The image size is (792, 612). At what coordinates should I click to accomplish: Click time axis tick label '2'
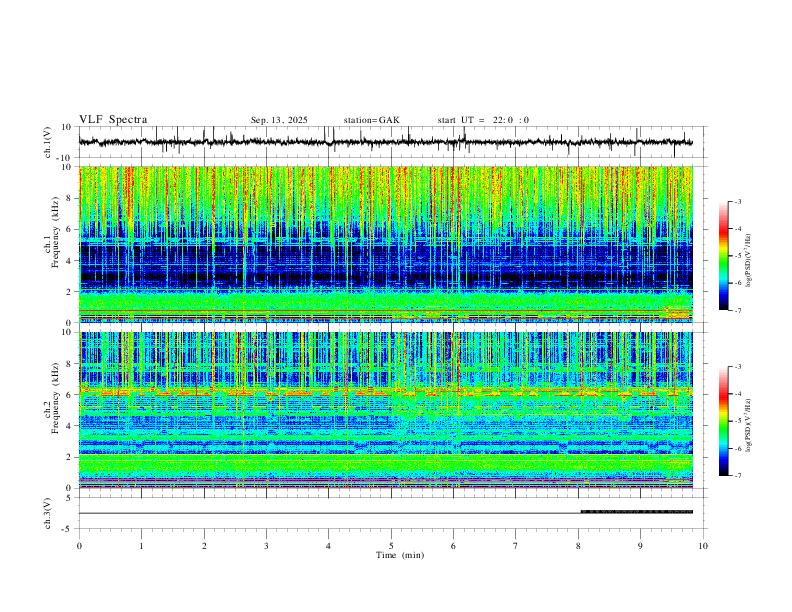204,546
